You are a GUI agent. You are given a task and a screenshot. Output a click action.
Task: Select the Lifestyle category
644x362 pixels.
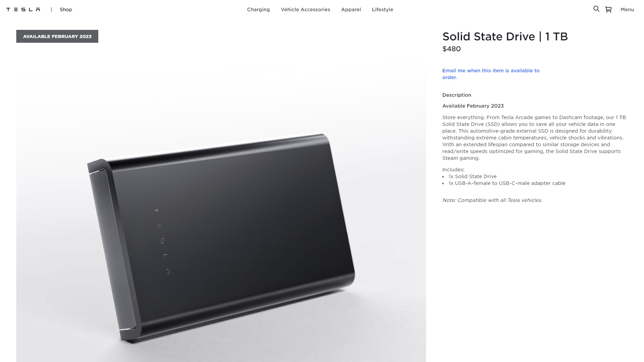tap(382, 9)
